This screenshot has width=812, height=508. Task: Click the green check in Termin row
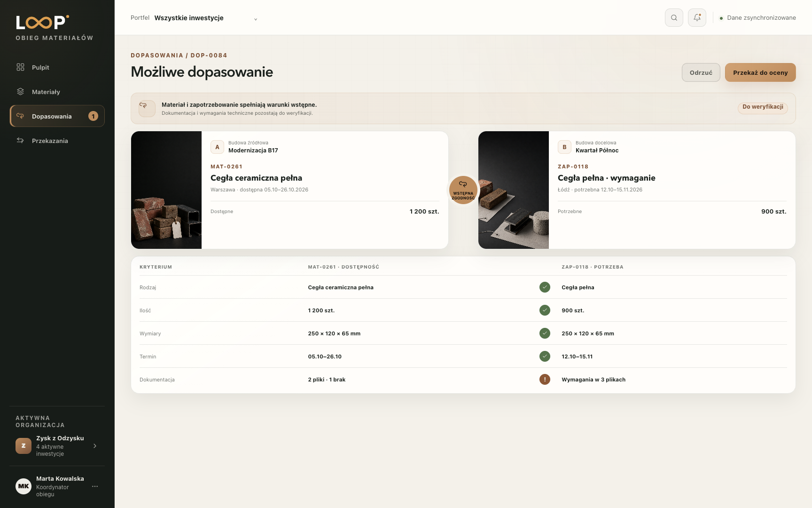pos(545,357)
